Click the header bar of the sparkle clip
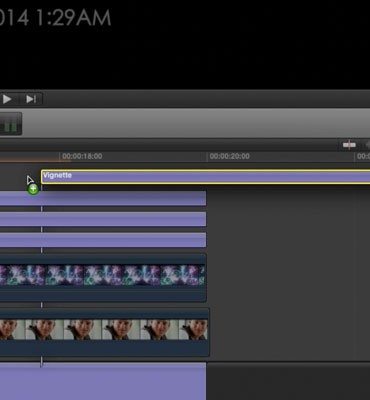The width and height of the screenshot is (370, 400). [103, 259]
